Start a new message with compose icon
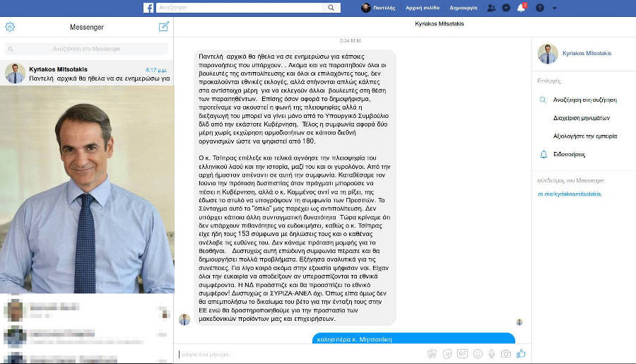Screen dimensions: 636x364 (164, 27)
